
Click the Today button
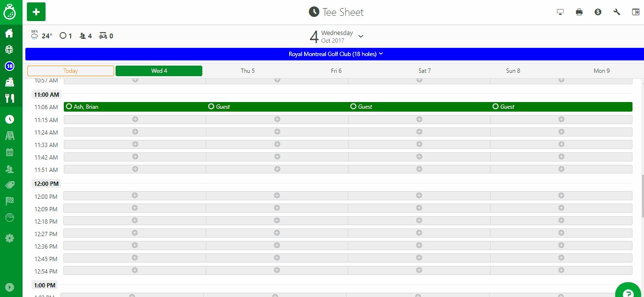click(x=70, y=71)
